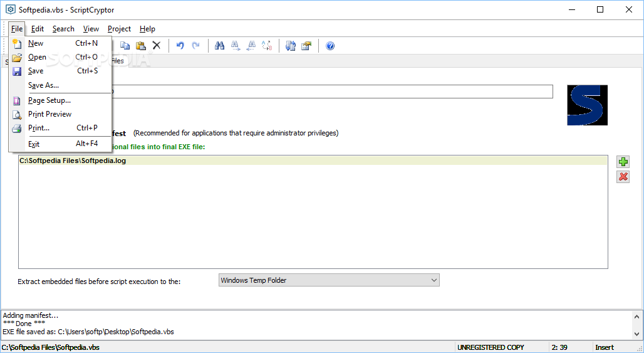
Task: Click the cursor position 2: 39 status
Action: tap(559, 347)
